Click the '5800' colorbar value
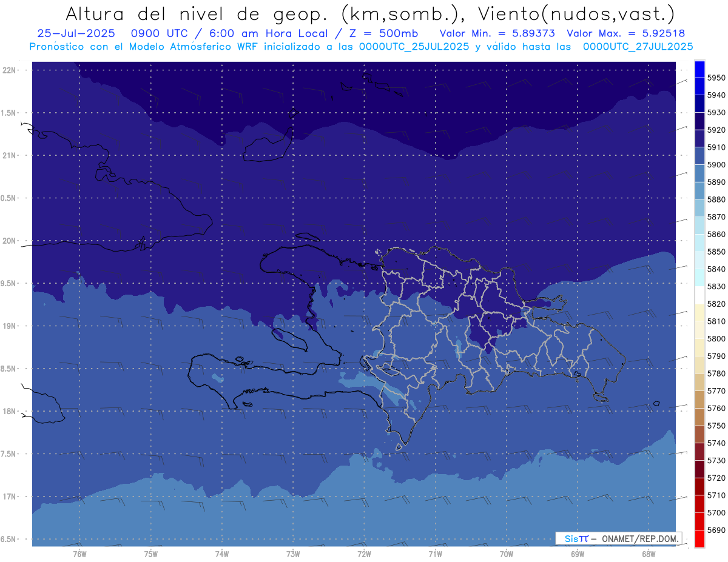Viewport: 728px width, 562px height. pos(716,338)
